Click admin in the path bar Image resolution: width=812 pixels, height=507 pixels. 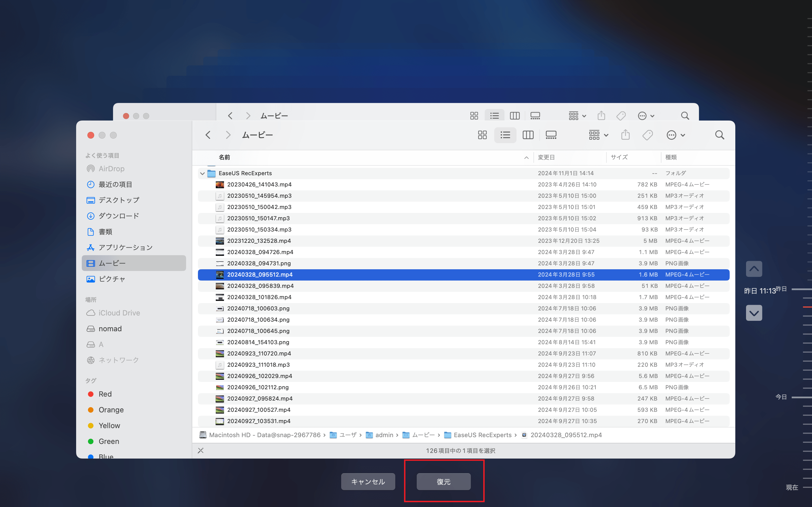pyautogui.click(x=385, y=435)
